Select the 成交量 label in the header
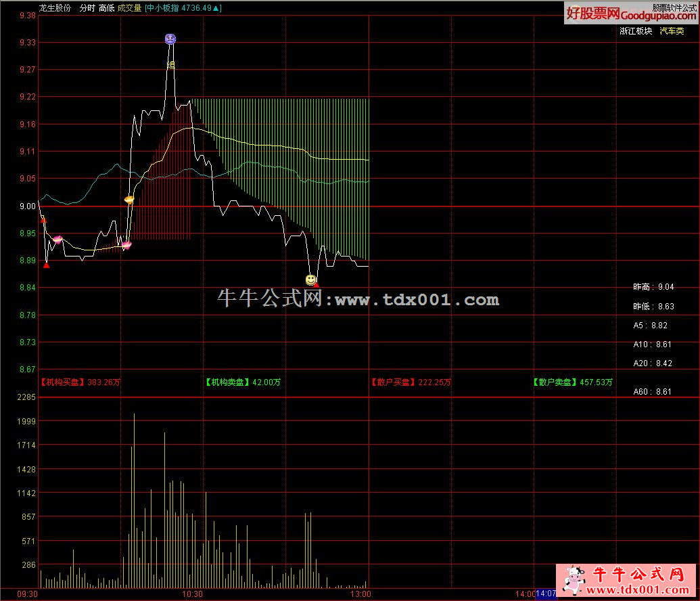Image resolution: width=700 pixels, height=601 pixels. [x=129, y=8]
